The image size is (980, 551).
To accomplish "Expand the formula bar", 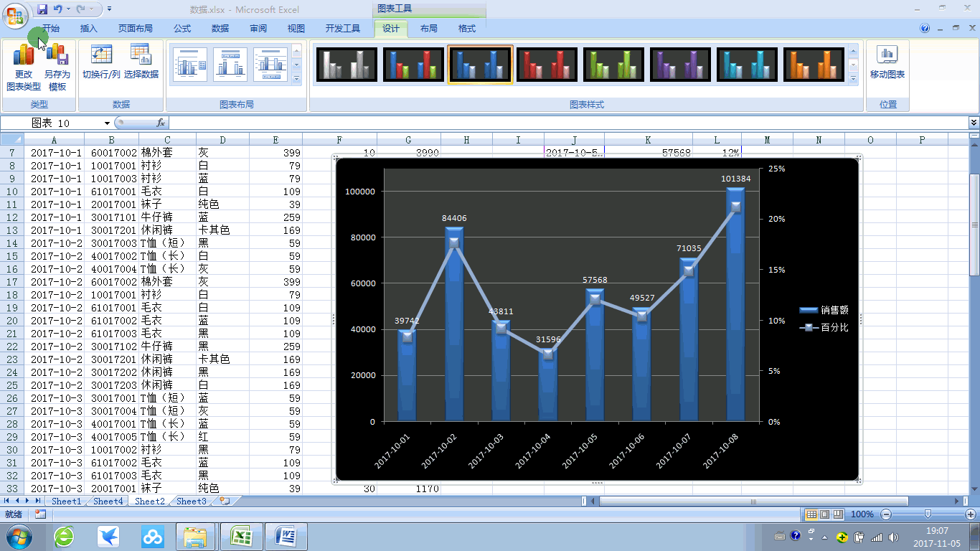I will 974,123.
